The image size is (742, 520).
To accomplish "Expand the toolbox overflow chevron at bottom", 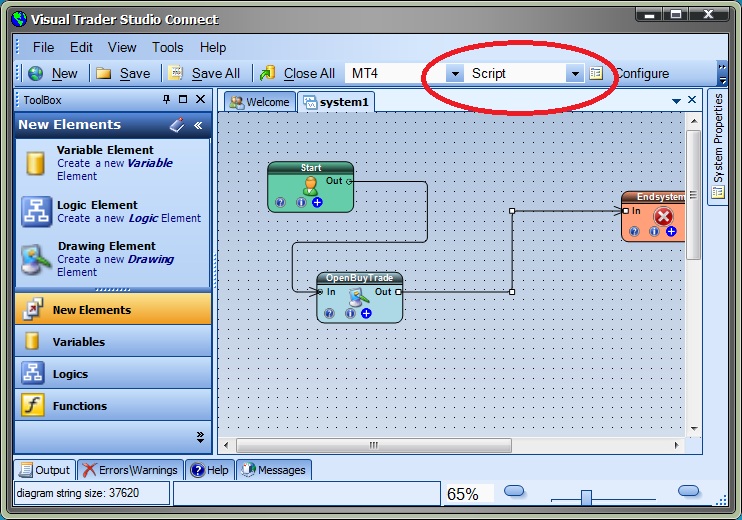I will click(x=200, y=437).
